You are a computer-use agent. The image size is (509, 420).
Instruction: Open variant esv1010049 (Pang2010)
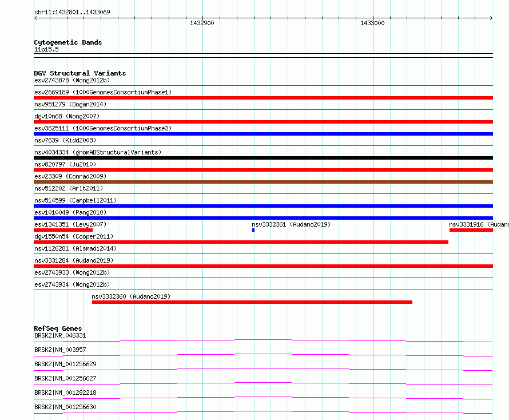point(70,212)
